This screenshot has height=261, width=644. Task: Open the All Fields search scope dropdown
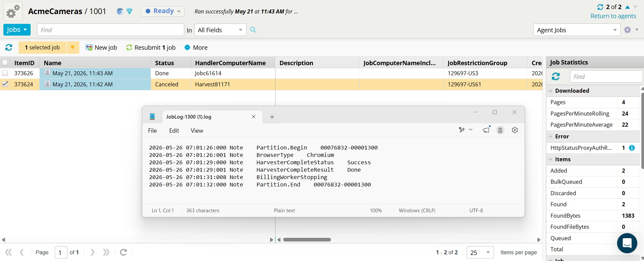point(220,30)
